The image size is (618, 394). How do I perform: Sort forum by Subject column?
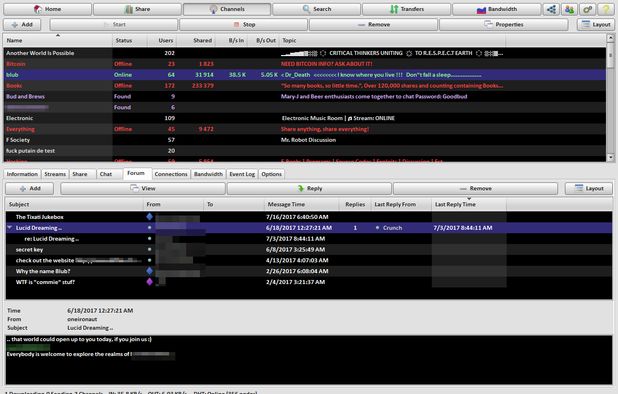[x=74, y=204]
